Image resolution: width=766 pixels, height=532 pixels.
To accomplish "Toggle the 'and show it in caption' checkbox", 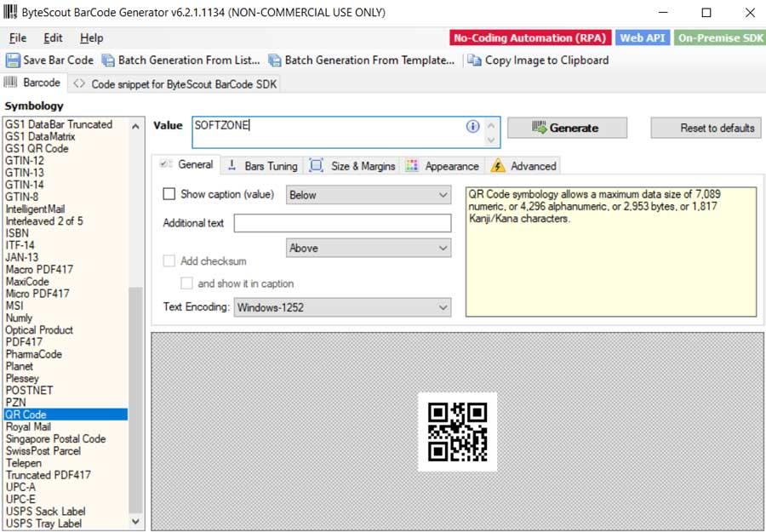I will [x=186, y=283].
